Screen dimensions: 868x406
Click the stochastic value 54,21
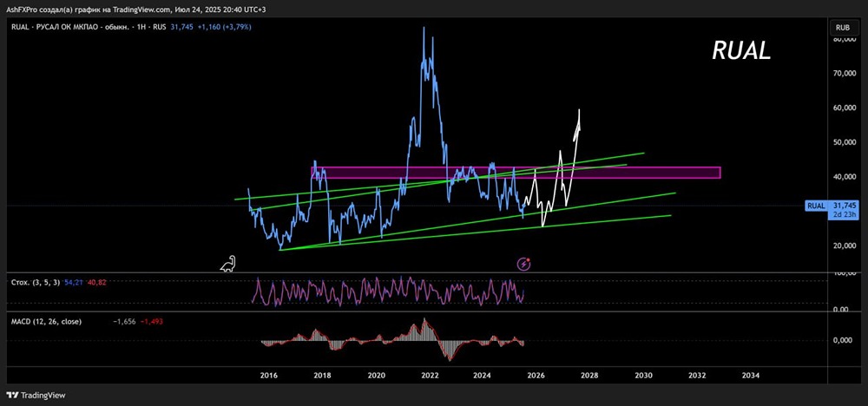[x=74, y=282]
